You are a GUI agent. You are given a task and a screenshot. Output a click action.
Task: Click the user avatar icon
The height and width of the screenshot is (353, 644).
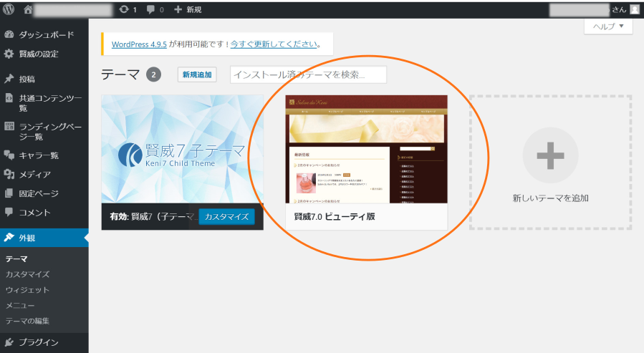tap(635, 10)
